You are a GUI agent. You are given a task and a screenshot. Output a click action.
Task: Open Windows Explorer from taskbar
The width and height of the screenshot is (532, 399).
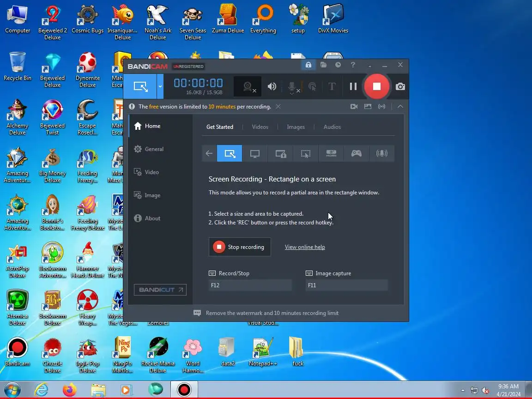click(x=98, y=390)
